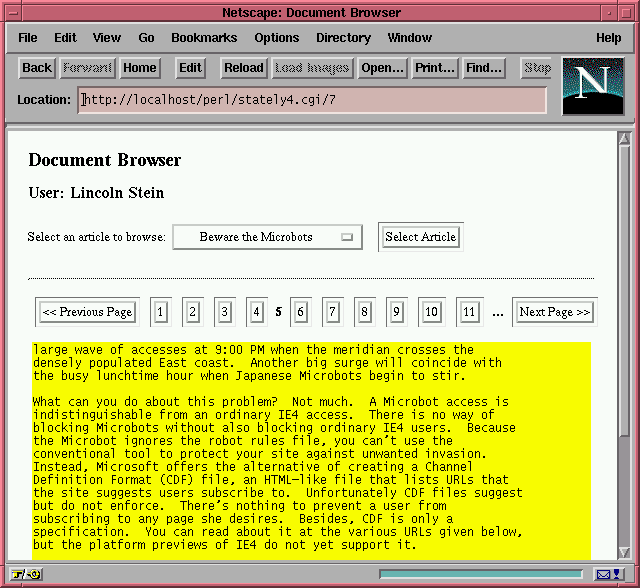Jump to page 9
Viewport: 640px width, 588px height.
click(x=397, y=312)
